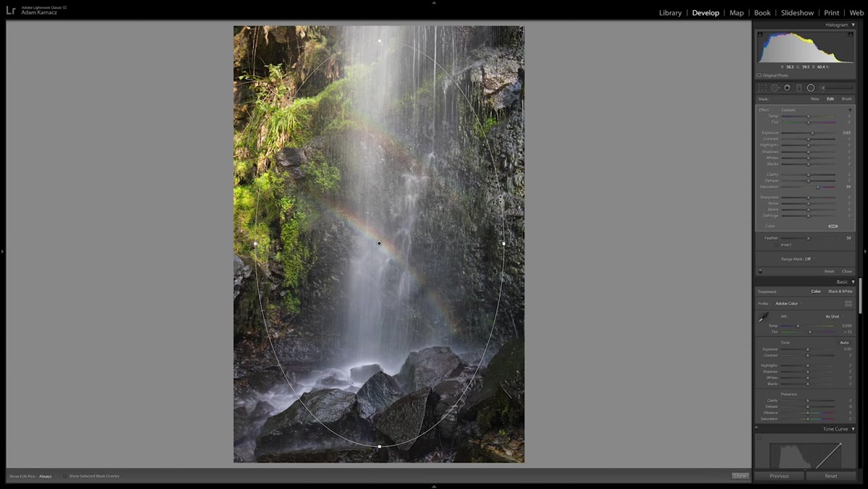Viewport: 868px width, 489px height.
Task: Collapse the Histogram panel
Action: pos(853,25)
